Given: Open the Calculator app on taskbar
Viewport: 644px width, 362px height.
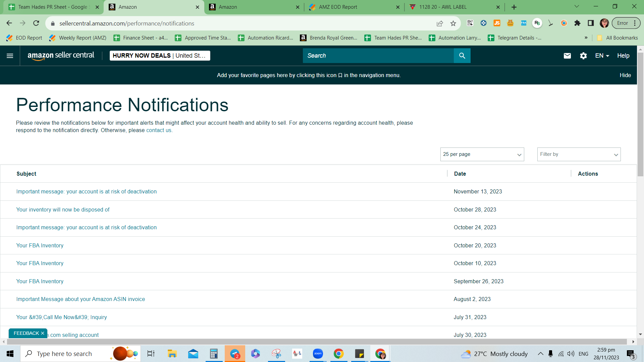Looking at the screenshot, I should pyautogui.click(x=214, y=354).
